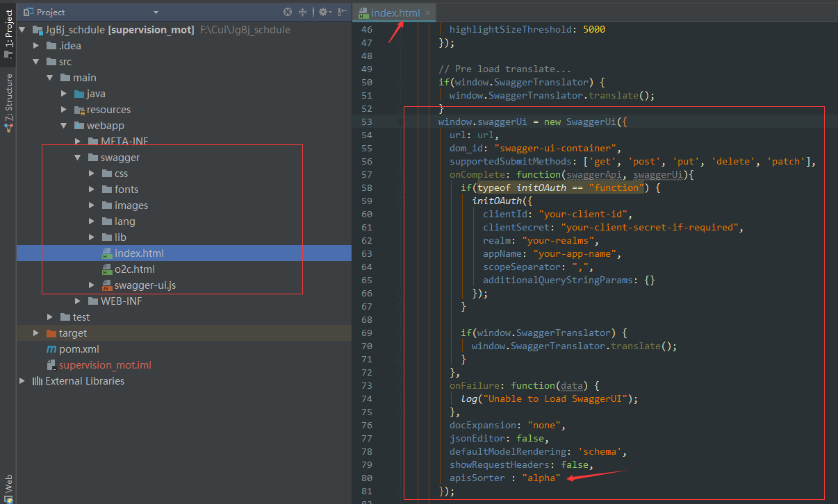Image resolution: width=838 pixels, height=504 pixels.
Task: Expand the External Libraries arrow
Action: click(22, 381)
